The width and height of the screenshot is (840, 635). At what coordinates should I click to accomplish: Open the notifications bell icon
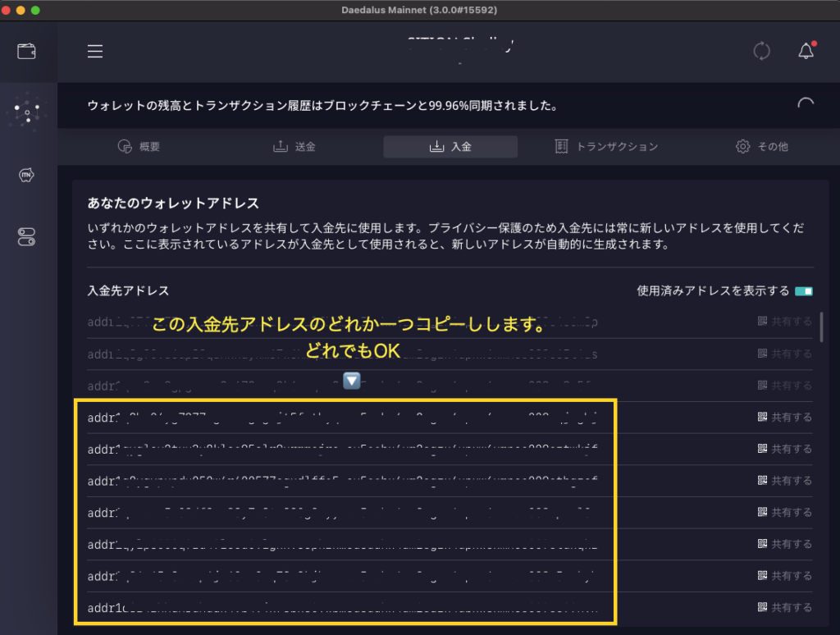pyautogui.click(x=806, y=51)
